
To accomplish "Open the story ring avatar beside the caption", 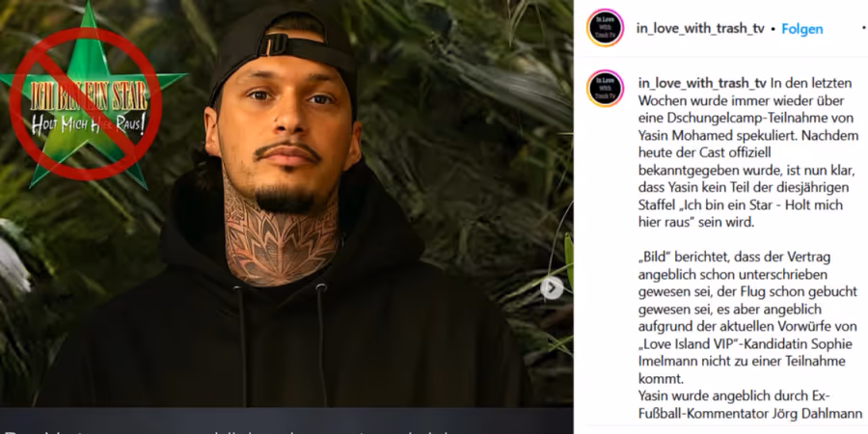I will coord(605,88).
